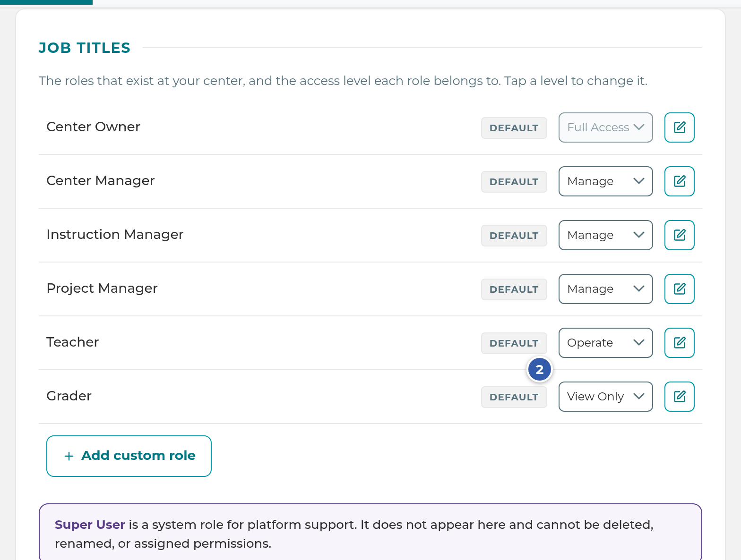This screenshot has height=560, width=741.
Task: Change Grader's View Only access level
Action: 605,397
